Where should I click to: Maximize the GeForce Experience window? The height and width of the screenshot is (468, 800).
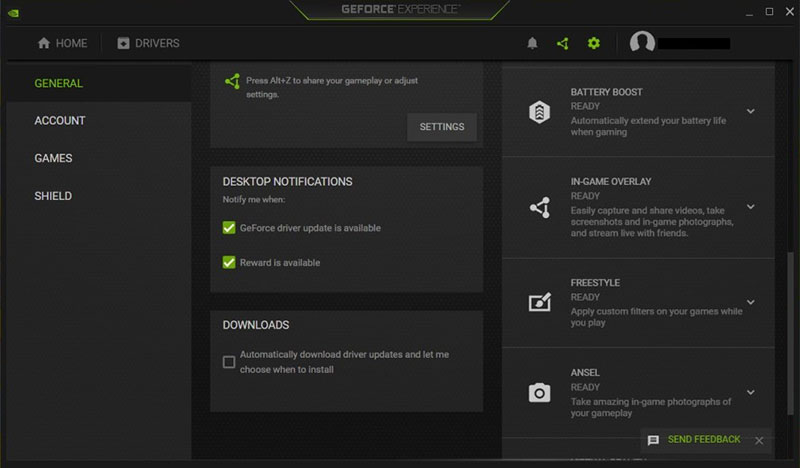point(769,12)
